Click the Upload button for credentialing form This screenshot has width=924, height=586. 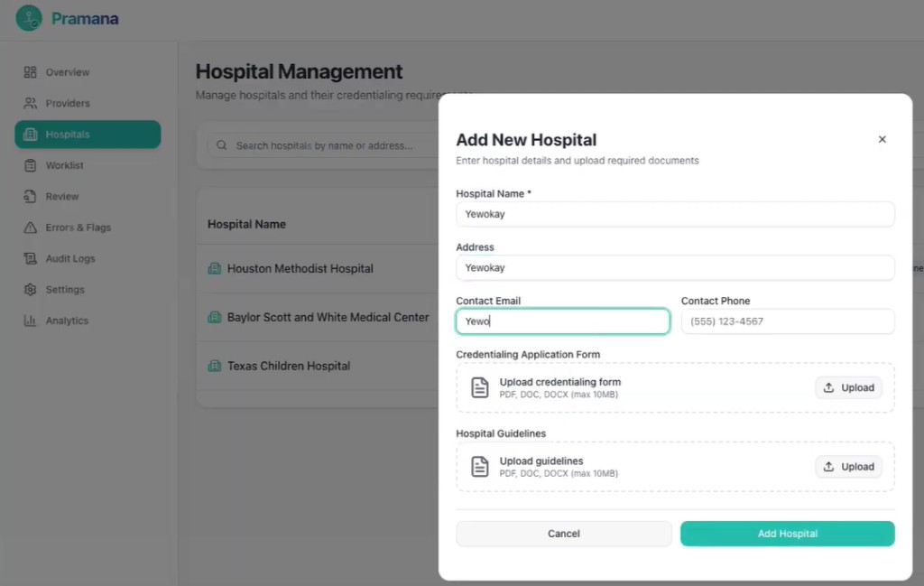(848, 386)
